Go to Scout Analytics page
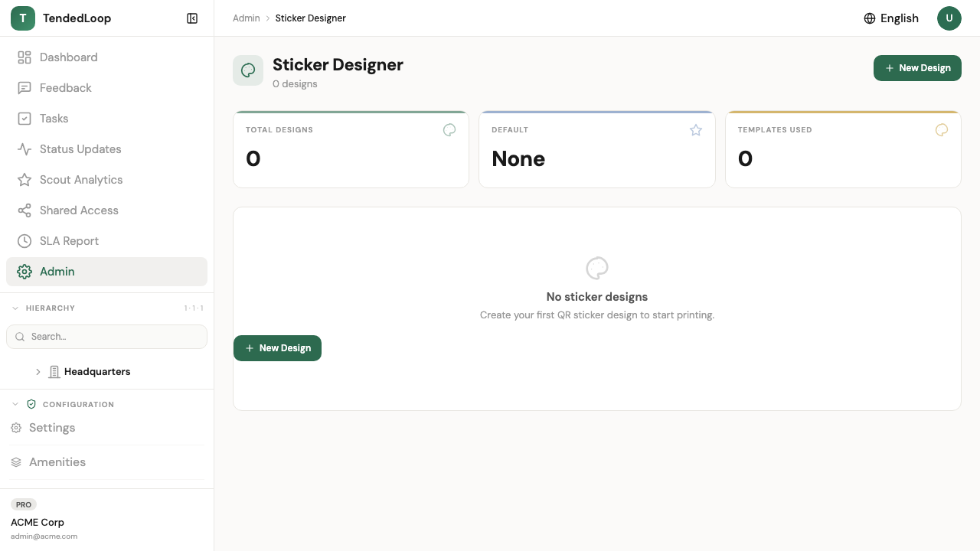The width and height of the screenshot is (980, 551). (x=81, y=180)
